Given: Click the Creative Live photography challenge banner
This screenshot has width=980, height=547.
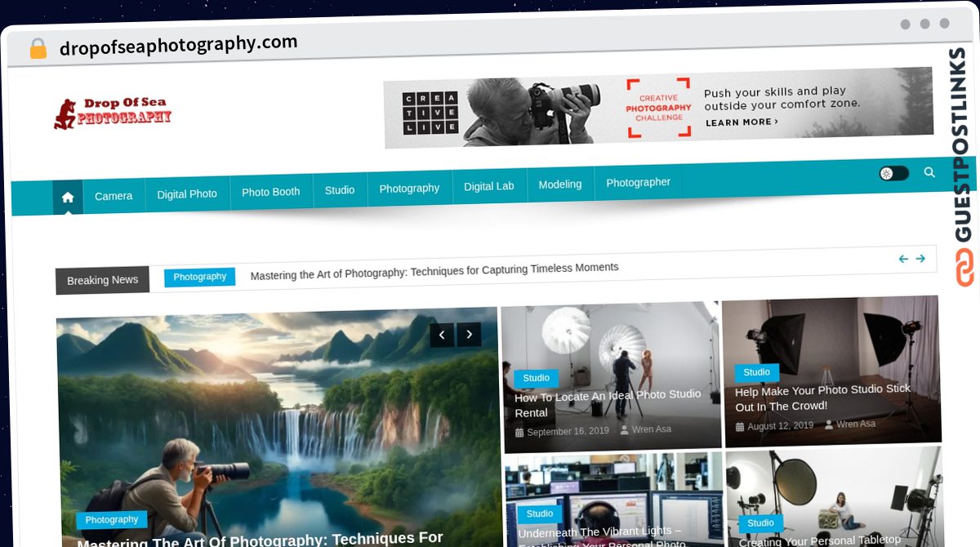Looking at the screenshot, I should pos(658,108).
